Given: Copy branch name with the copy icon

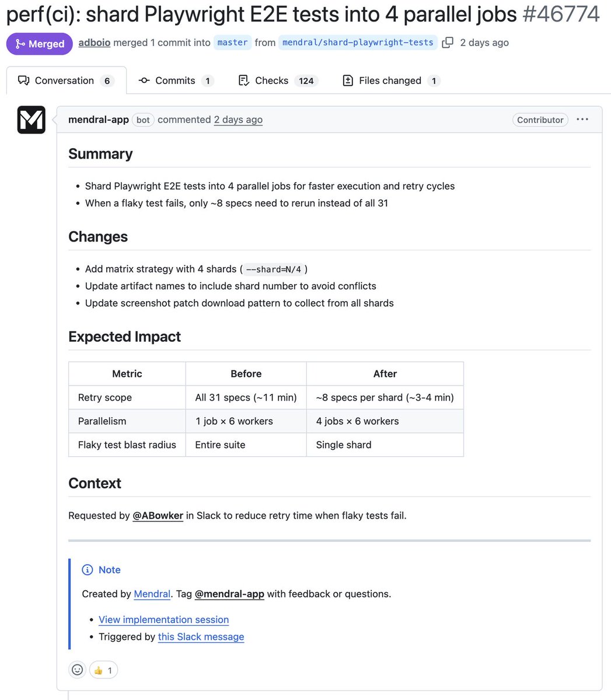Looking at the screenshot, I should (x=448, y=43).
